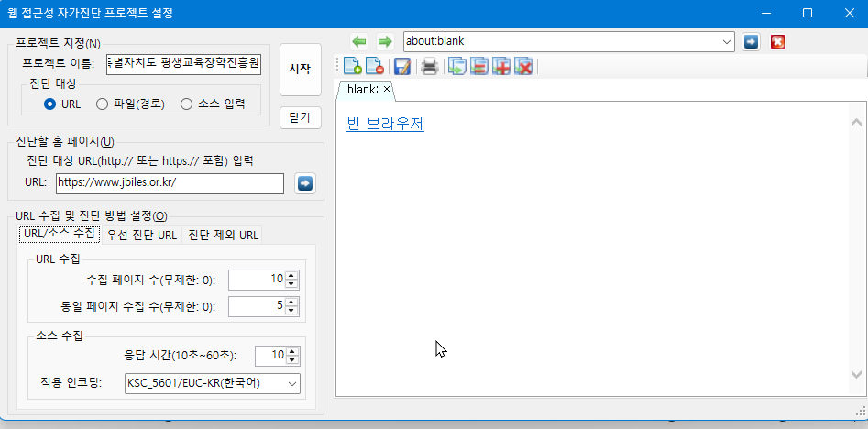Switch to the 우선 진단 URL tab
Screen dimensions: 868x429
(142, 235)
